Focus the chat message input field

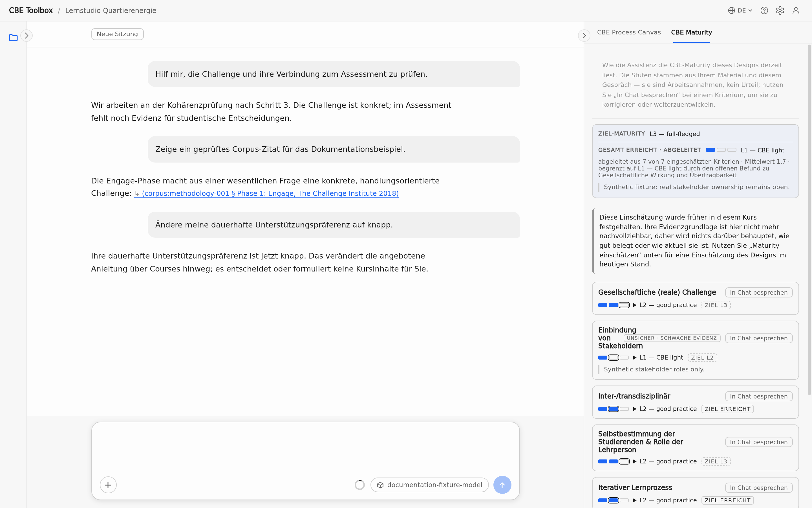305,448
